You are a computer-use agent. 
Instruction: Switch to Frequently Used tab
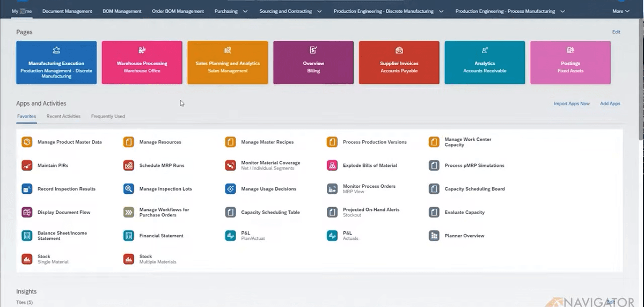108,116
